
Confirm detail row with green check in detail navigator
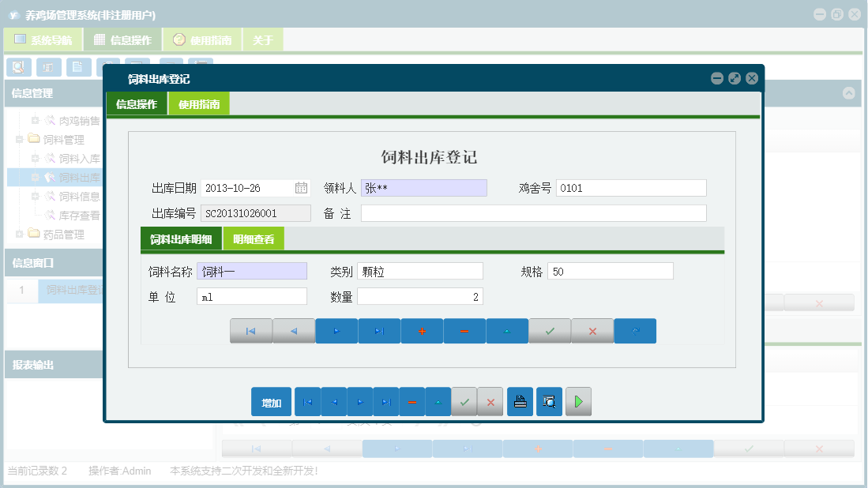click(550, 331)
